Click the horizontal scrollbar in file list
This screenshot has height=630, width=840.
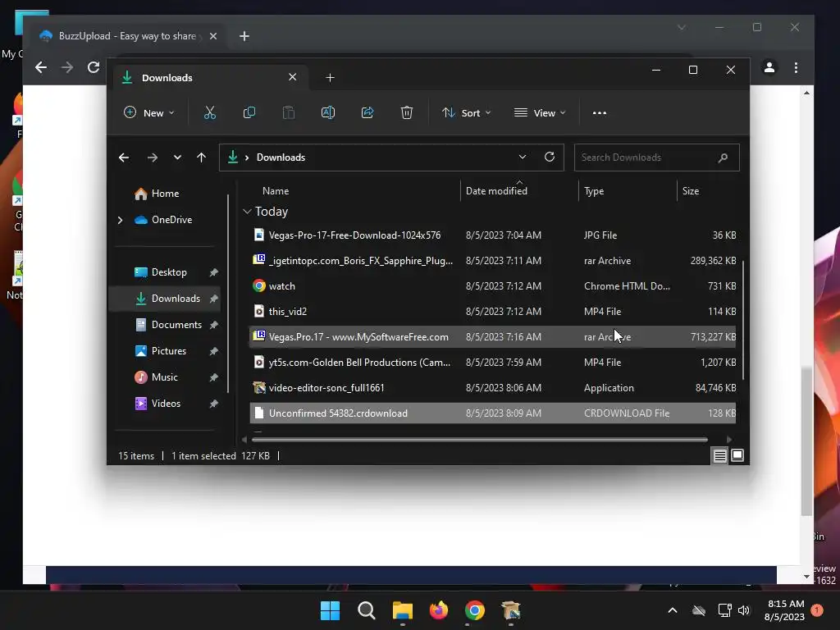[x=479, y=440]
